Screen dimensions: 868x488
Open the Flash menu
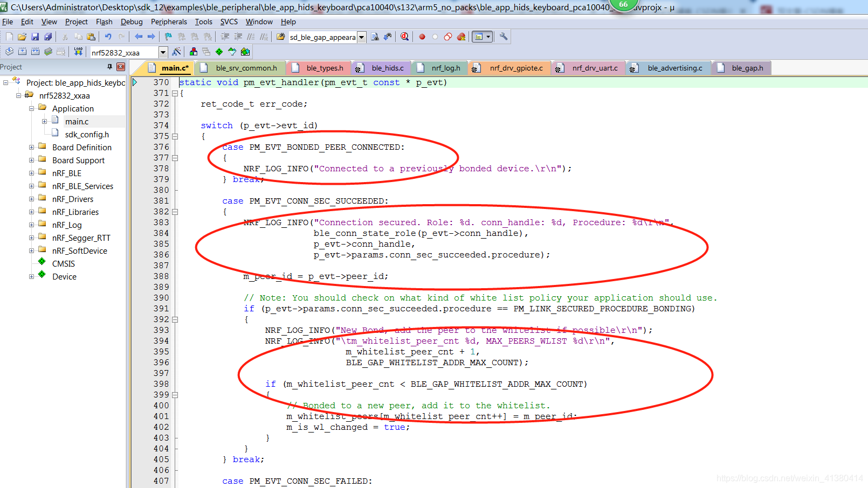[104, 22]
